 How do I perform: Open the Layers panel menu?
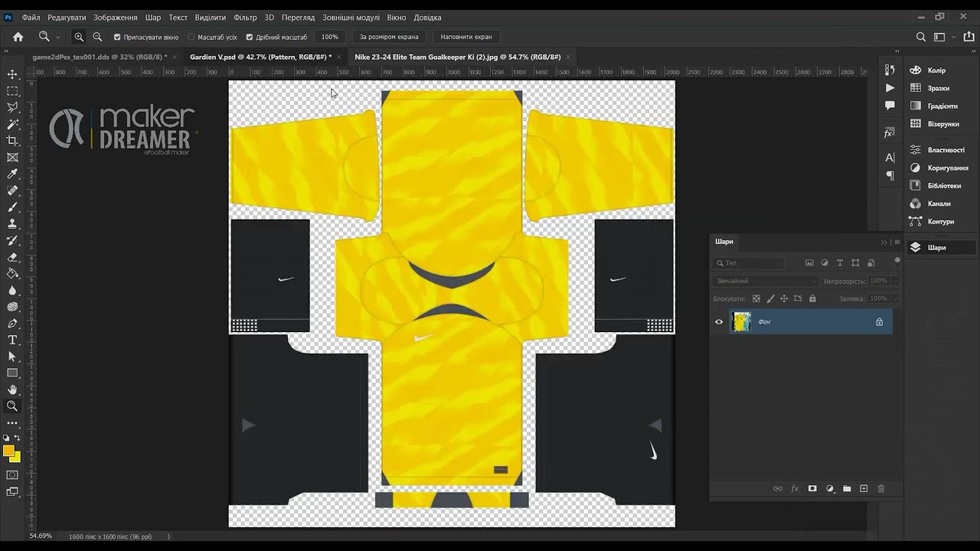tap(897, 242)
